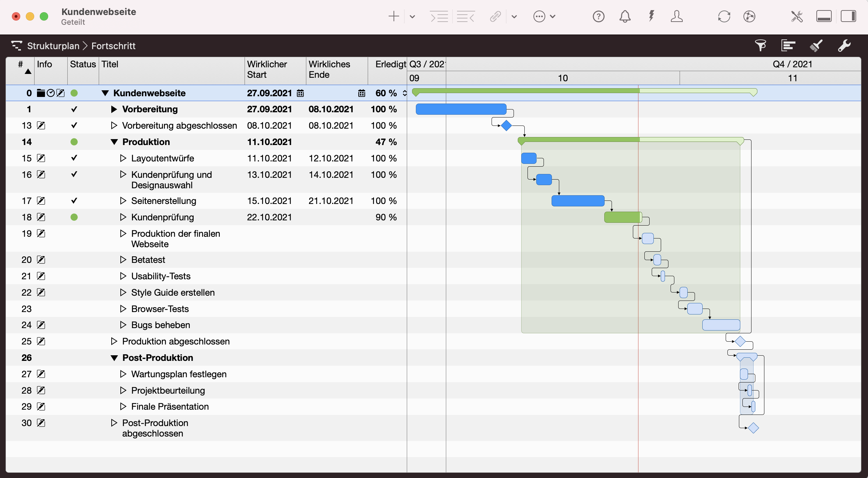868x478 pixels.
Task: Click the Strukturplan breadcrumb item
Action: (53, 46)
